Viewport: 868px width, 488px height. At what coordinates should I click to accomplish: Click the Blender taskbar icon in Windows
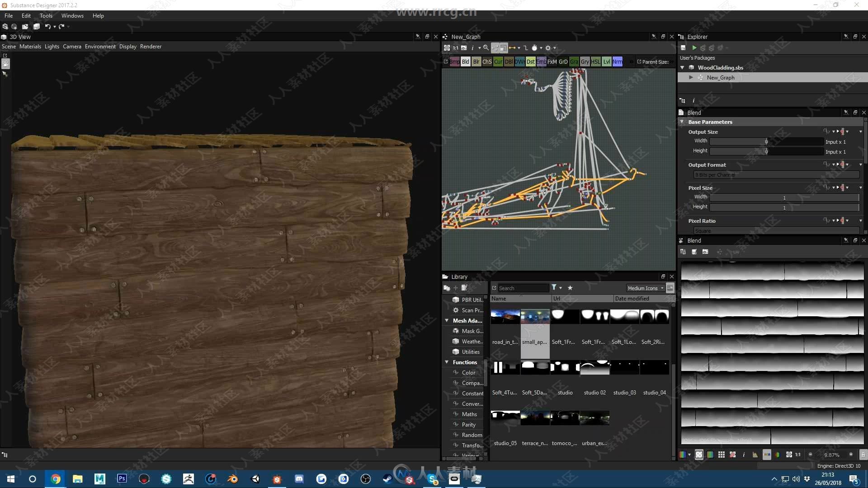click(232, 479)
